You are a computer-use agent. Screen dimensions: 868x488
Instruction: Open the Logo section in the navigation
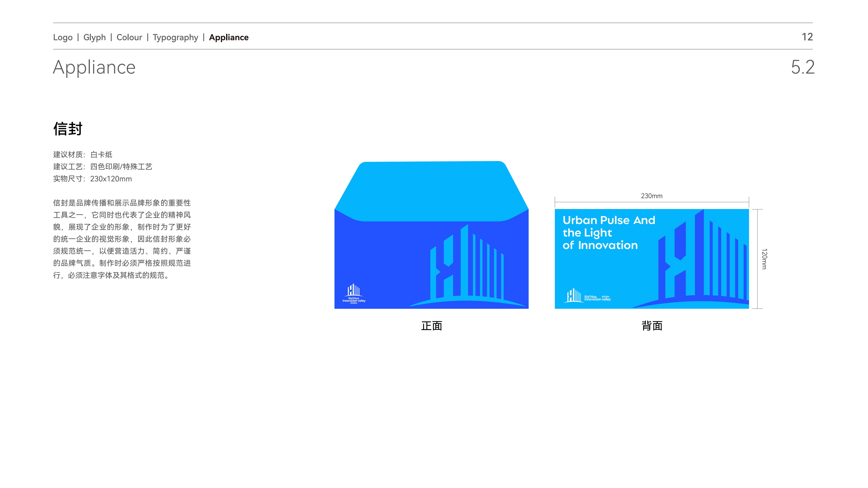click(62, 37)
